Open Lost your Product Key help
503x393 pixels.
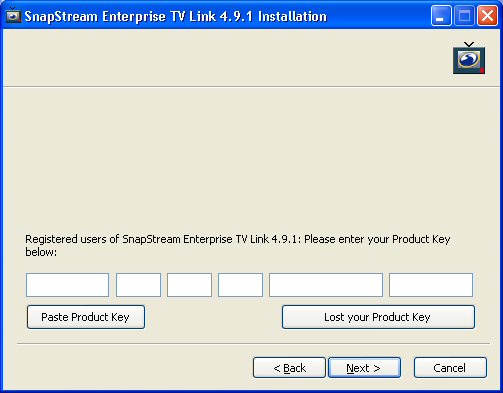(x=378, y=317)
